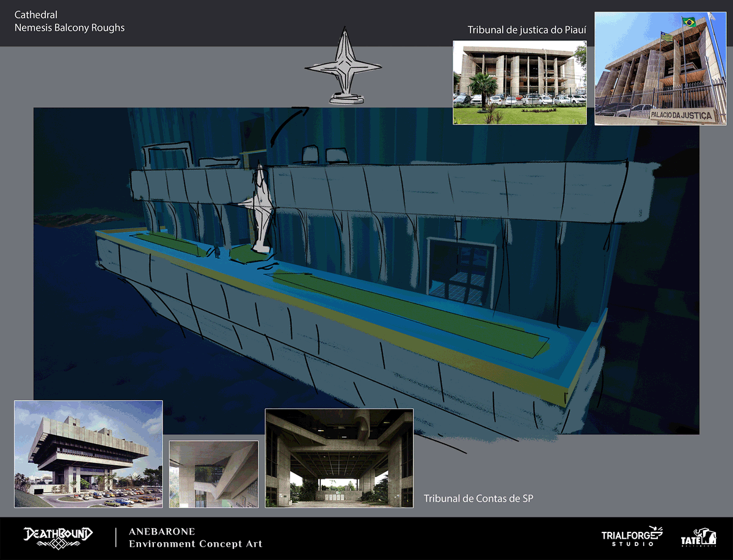This screenshot has width=733, height=560.
Task: Click the 'ANEBARONE' artist name
Action: (162, 531)
